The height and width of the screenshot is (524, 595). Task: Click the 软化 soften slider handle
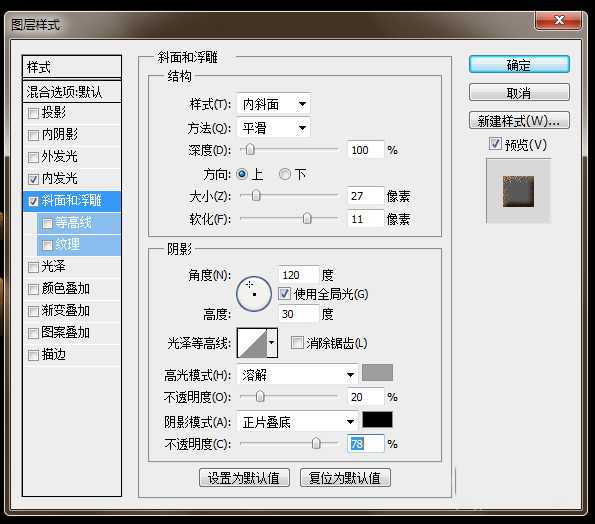coord(307,219)
